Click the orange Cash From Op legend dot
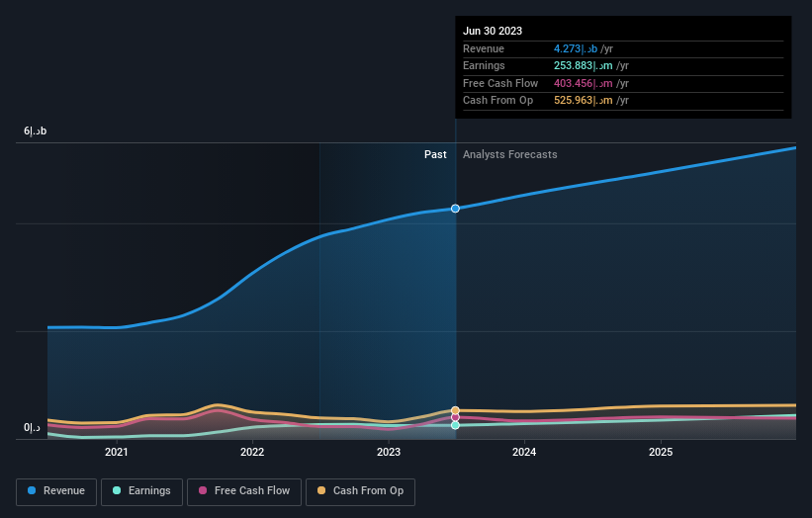The width and height of the screenshot is (812, 518). [x=321, y=490]
